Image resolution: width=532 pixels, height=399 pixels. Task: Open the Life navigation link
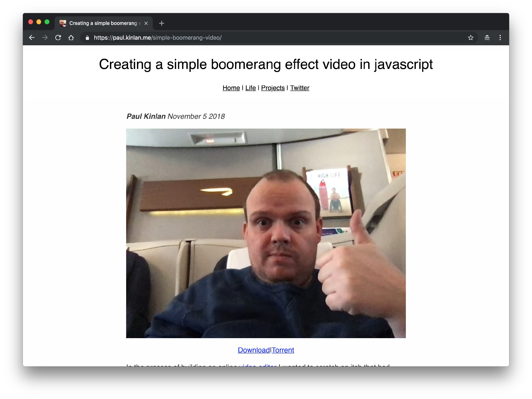pos(250,88)
